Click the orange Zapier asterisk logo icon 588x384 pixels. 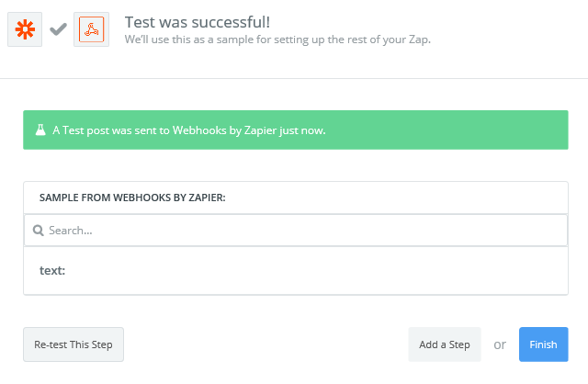pyautogui.click(x=25, y=29)
